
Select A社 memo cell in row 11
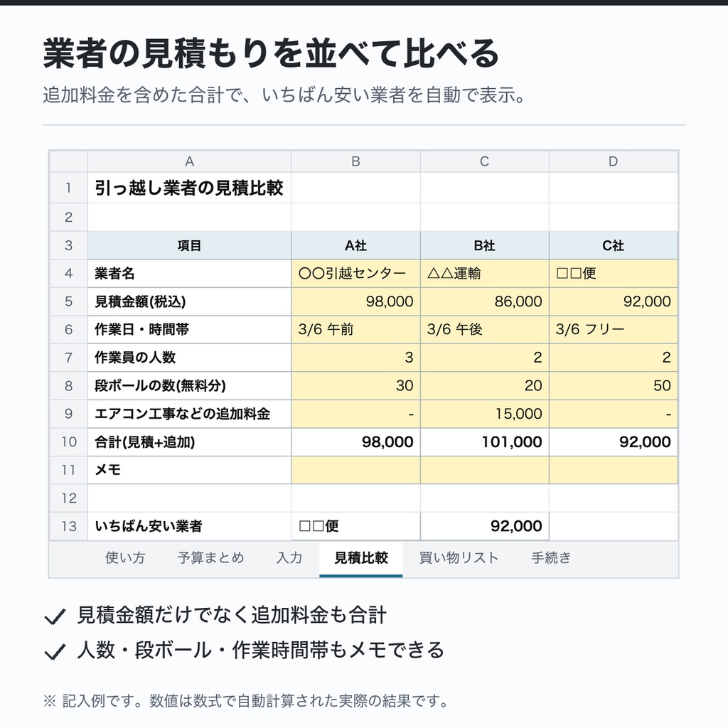click(x=355, y=470)
